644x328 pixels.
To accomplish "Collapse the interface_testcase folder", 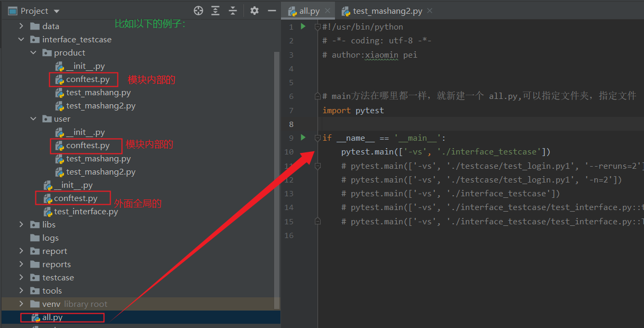I will [22, 39].
